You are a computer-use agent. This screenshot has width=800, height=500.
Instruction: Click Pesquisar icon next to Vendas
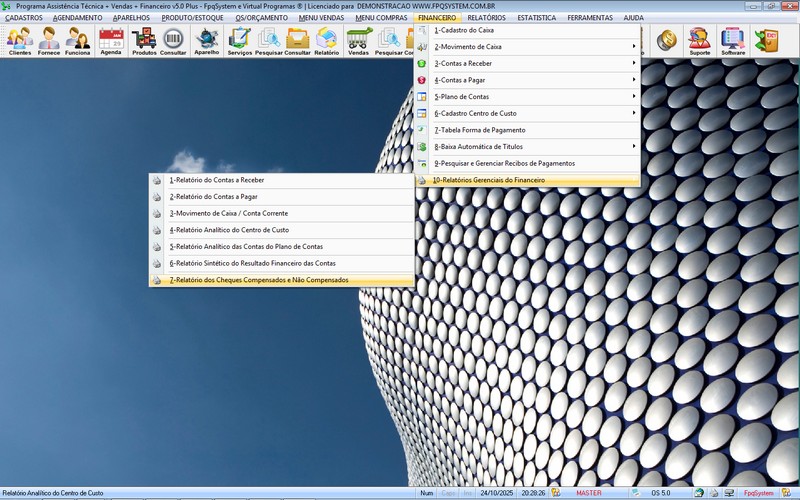tap(388, 41)
